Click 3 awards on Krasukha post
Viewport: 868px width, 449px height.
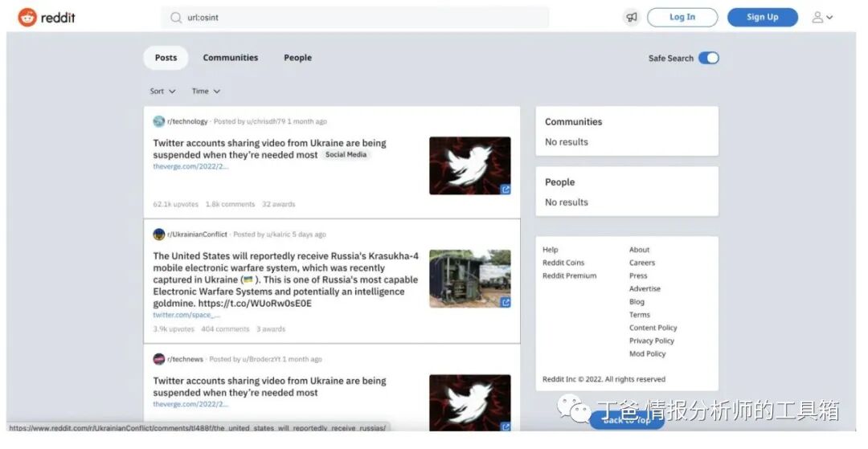[271, 329]
